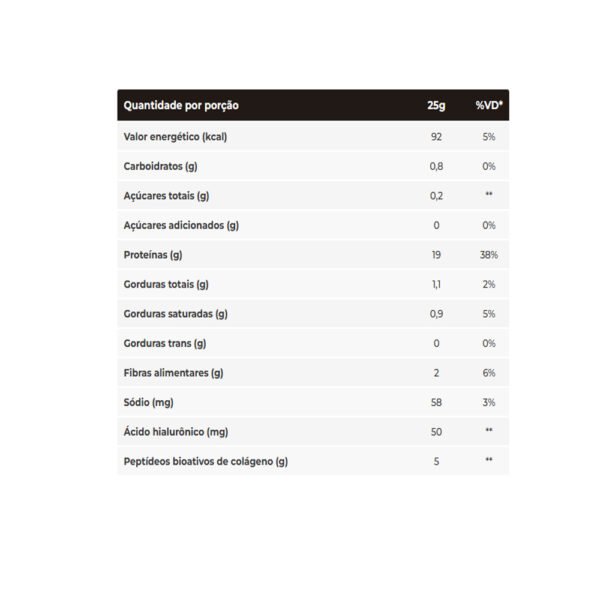Select the 25g column header
Image resolution: width=600 pixels, height=600 pixels.
coord(436,105)
